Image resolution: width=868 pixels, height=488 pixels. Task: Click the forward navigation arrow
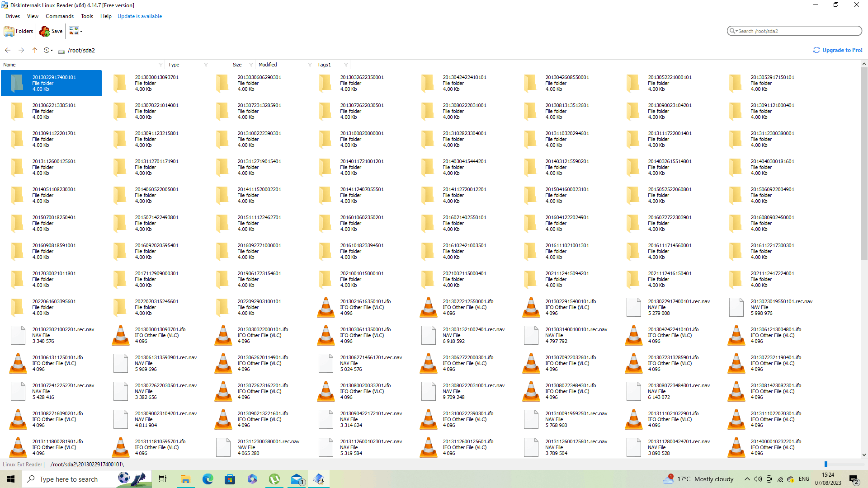[x=21, y=50]
